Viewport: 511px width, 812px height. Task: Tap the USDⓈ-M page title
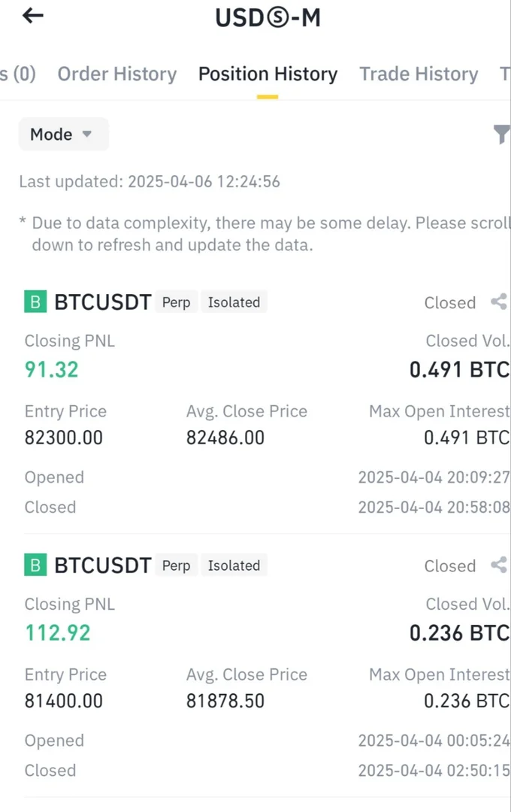point(268,17)
